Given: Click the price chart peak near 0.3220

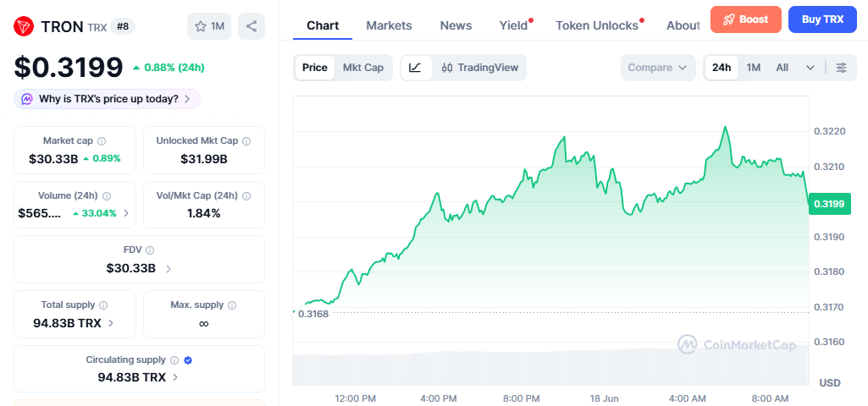Looking at the screenshot, I should tap(725, 127).
